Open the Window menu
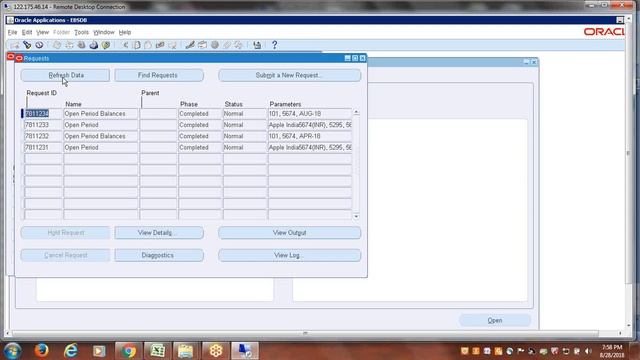 (104, 32)
